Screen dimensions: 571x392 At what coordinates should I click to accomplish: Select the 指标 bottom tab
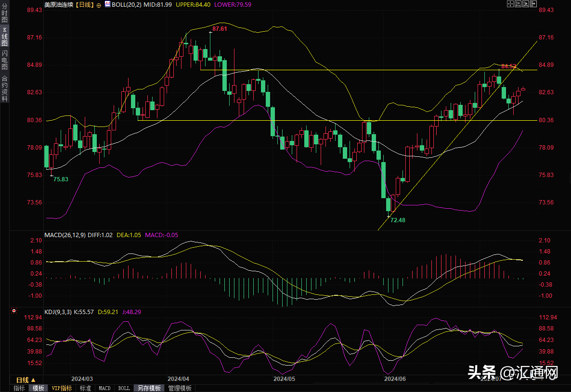click(19, 388)
